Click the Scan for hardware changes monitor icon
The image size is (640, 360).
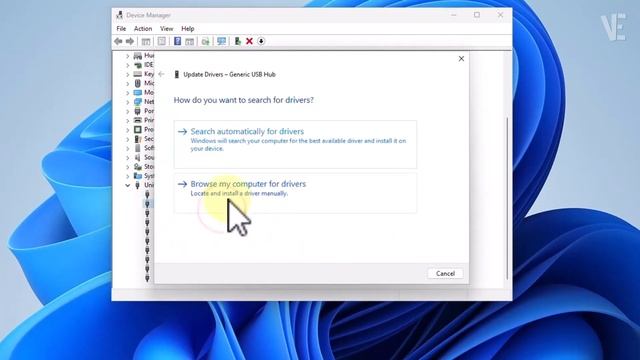pyautogui.click(x=222, y=41)
